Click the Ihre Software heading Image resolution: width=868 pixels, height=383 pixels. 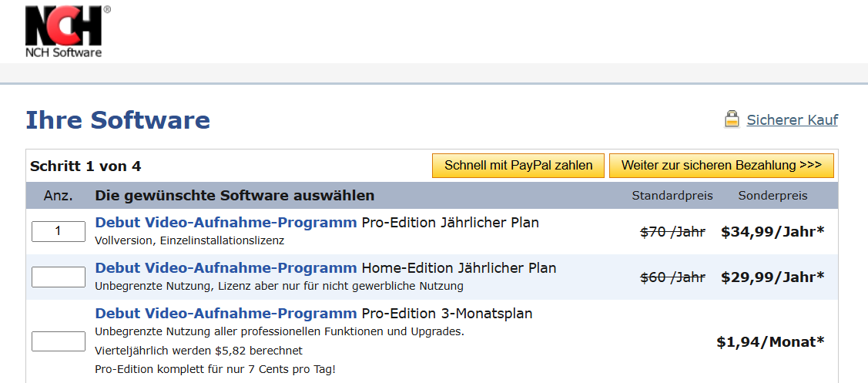pos(118,119)
